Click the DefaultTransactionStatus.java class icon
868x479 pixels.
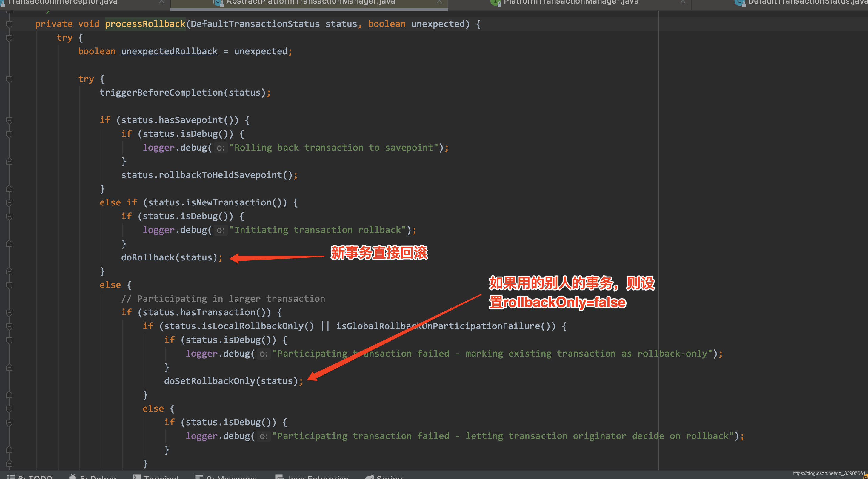click(x=740, y=2)
